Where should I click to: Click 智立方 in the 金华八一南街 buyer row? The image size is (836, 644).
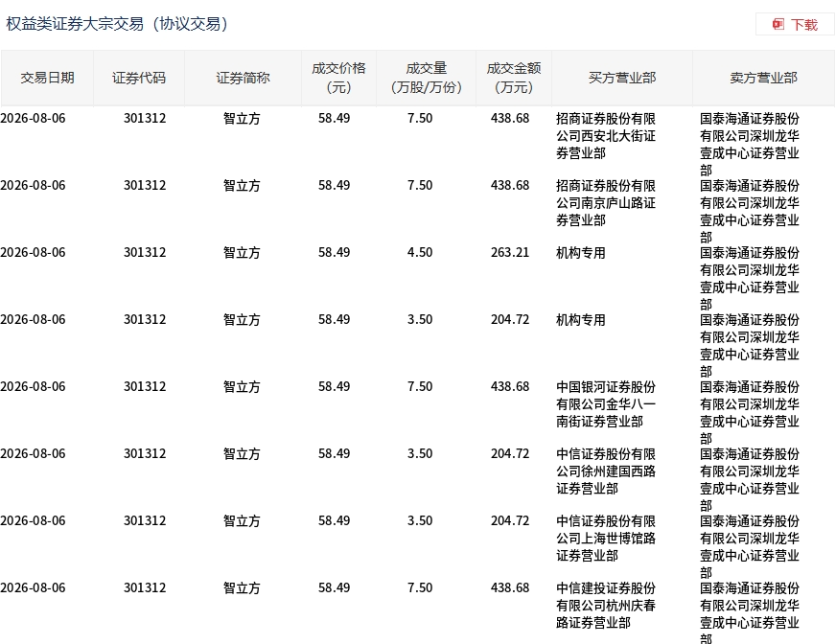[242, 386]
